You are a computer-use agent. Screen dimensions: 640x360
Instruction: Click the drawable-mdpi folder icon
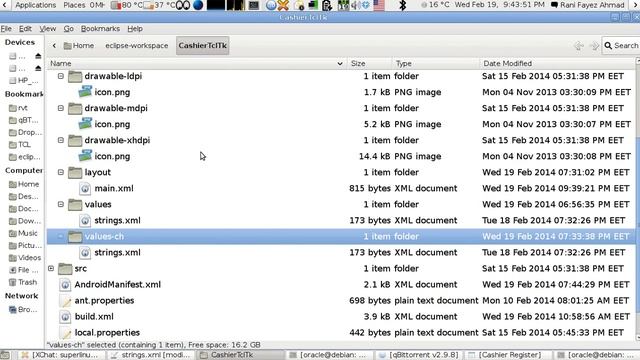tap(75, 109)
